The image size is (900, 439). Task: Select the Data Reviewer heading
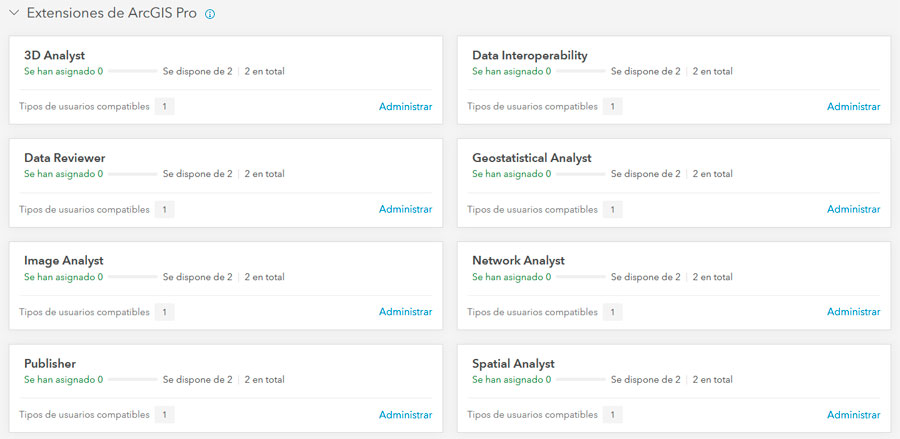point(65,158)
